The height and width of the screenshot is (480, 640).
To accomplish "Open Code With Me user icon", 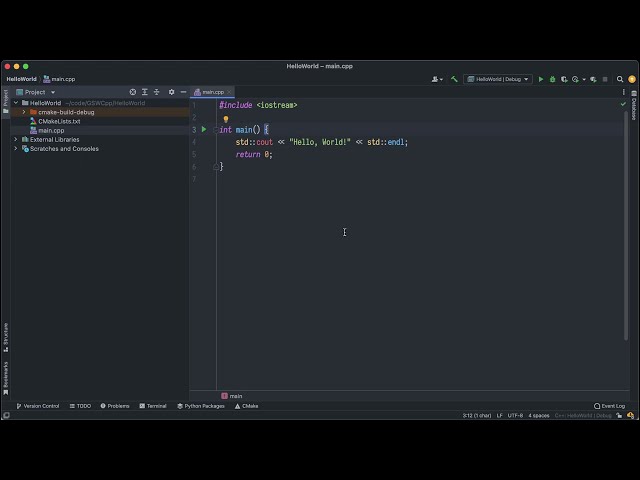I will [x=437, y=79].
